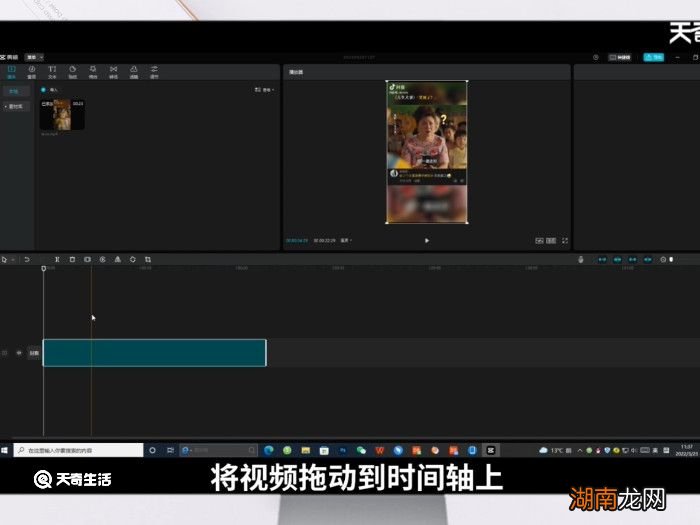Split the clip at playhead
The width and height of the screenshot is (700, 525).
[57, 259]
